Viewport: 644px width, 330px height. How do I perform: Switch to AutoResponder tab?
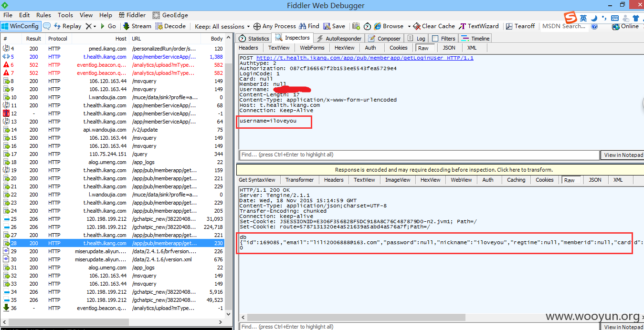pyautogui.click(x=339, y=39)
